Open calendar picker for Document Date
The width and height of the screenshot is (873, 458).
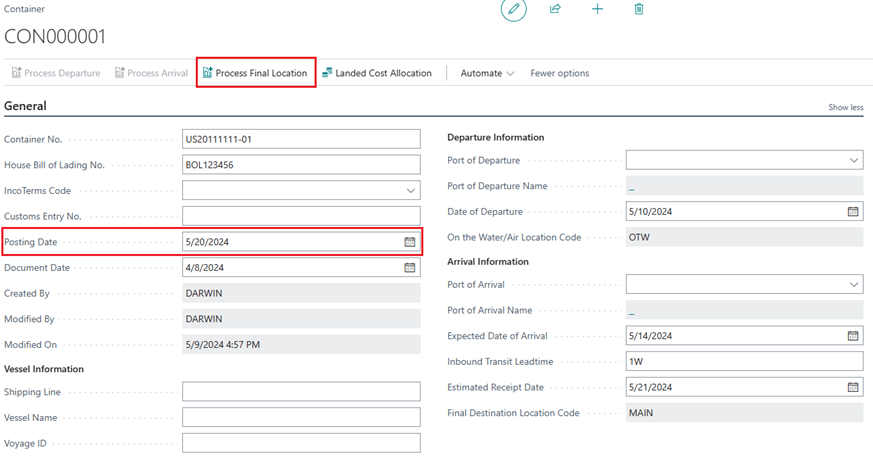[x=410, y=268]
